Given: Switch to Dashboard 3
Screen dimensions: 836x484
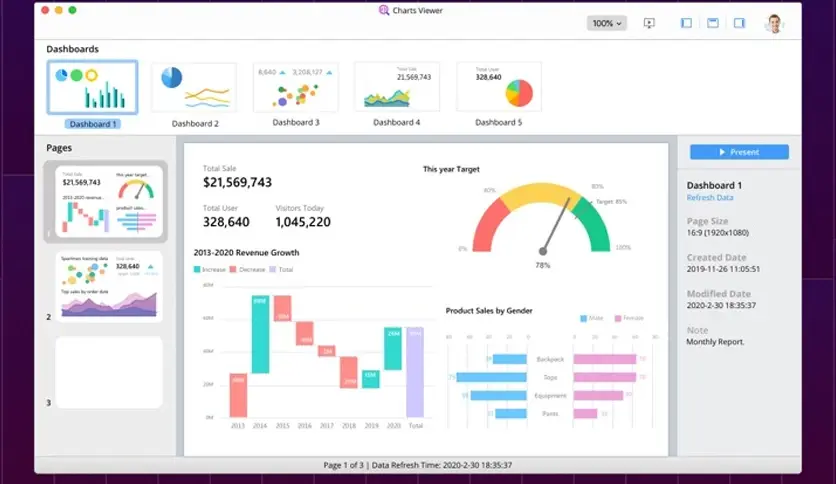Looking at the screenshot, I should coord(296,87).
